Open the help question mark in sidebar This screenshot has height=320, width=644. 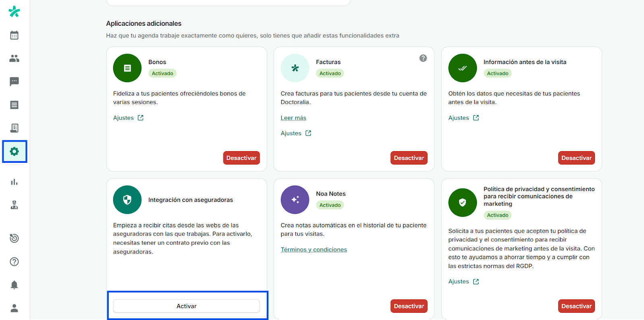pos(14,262)
